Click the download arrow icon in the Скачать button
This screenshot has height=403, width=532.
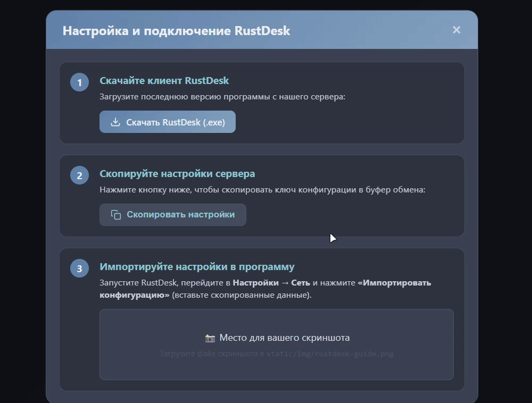115,122
